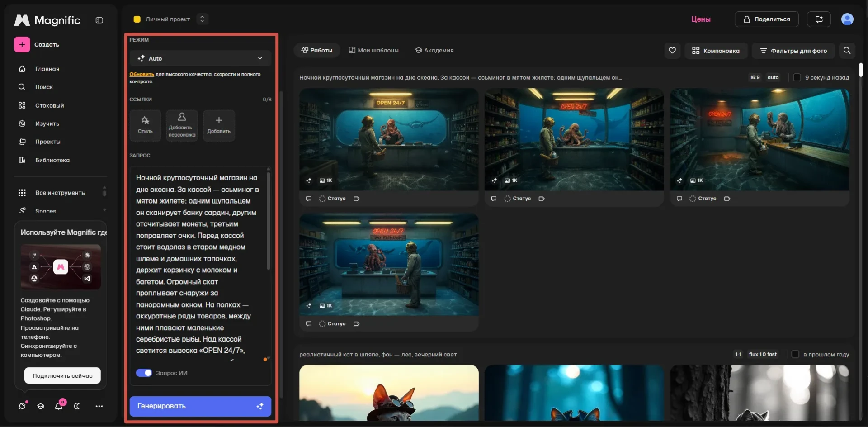Click the heart favorites filter icon

coord(672,51)
